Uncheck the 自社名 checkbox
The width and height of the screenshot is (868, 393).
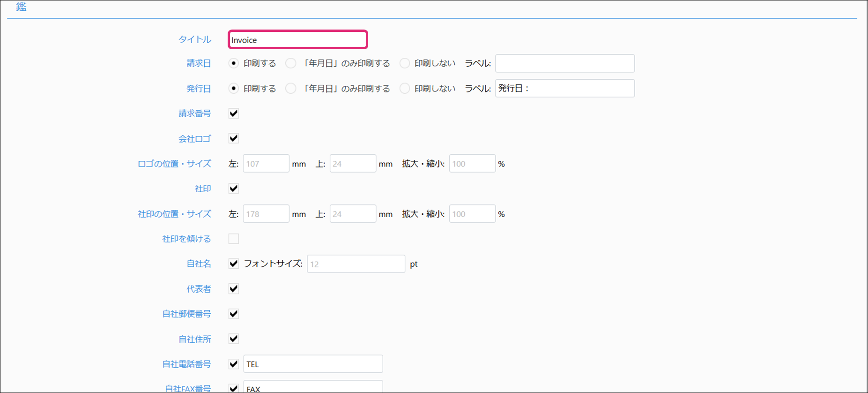[234, 264]
